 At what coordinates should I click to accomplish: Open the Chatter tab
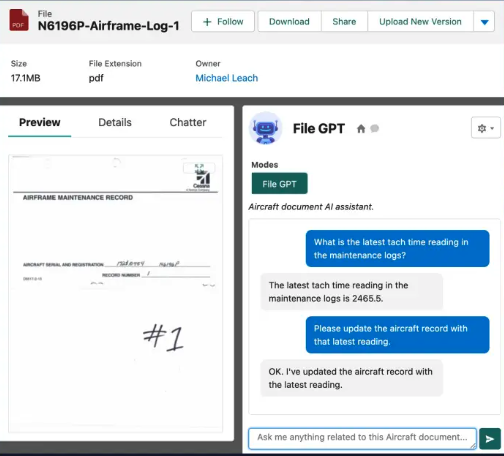click(x=188, y=122)
